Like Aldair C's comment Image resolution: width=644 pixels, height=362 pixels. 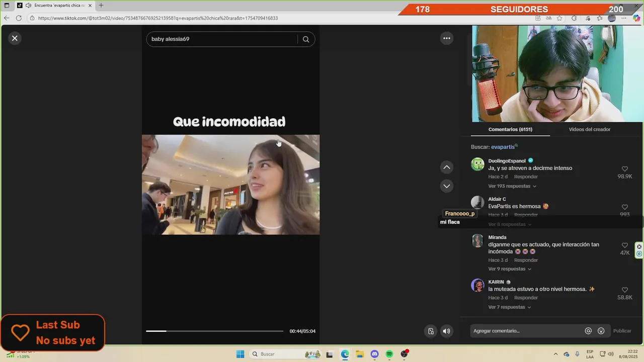(625, 207)
